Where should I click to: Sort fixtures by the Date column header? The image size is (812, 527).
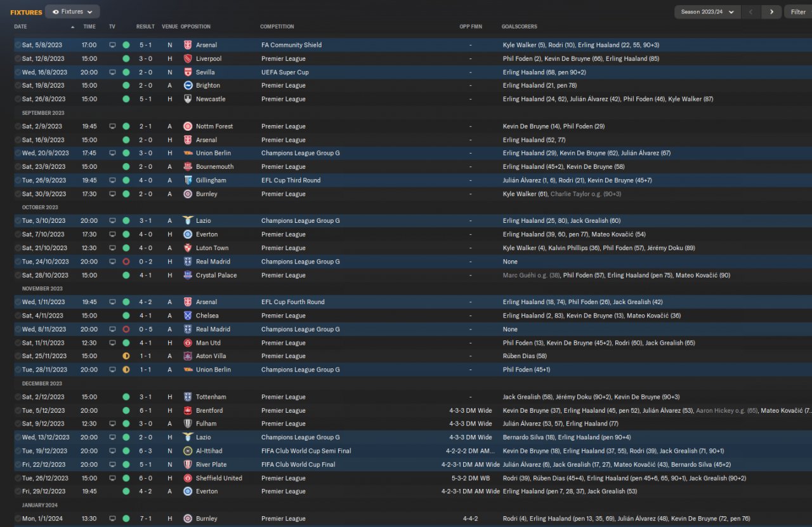click(x=20, y=27)
